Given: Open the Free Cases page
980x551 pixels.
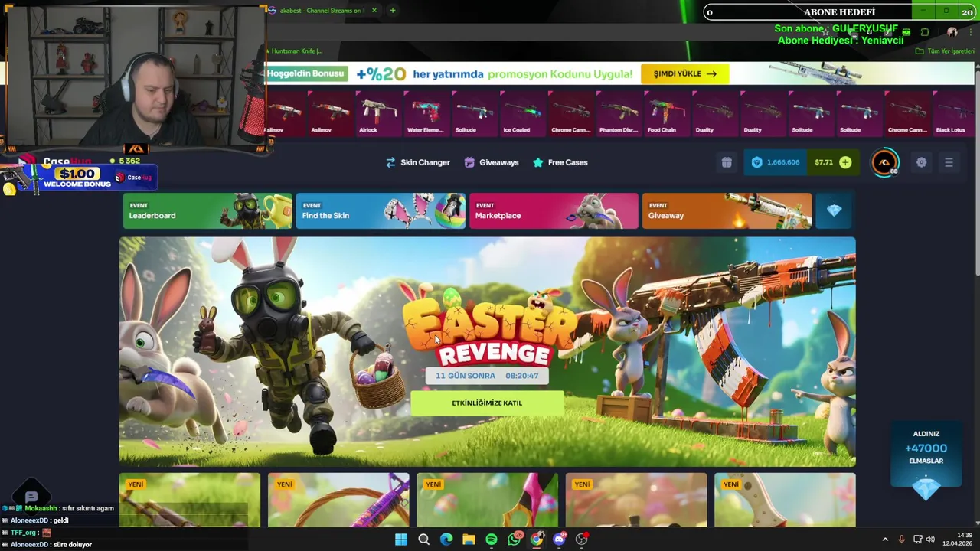Looking at the screenshot, I should 560,162.
